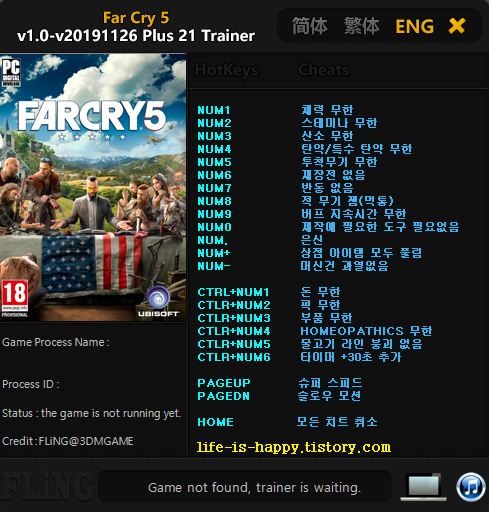Click the NUM5 hotkey label
Viewport: 489px width, 512px height.
click(x=214, y=162)
